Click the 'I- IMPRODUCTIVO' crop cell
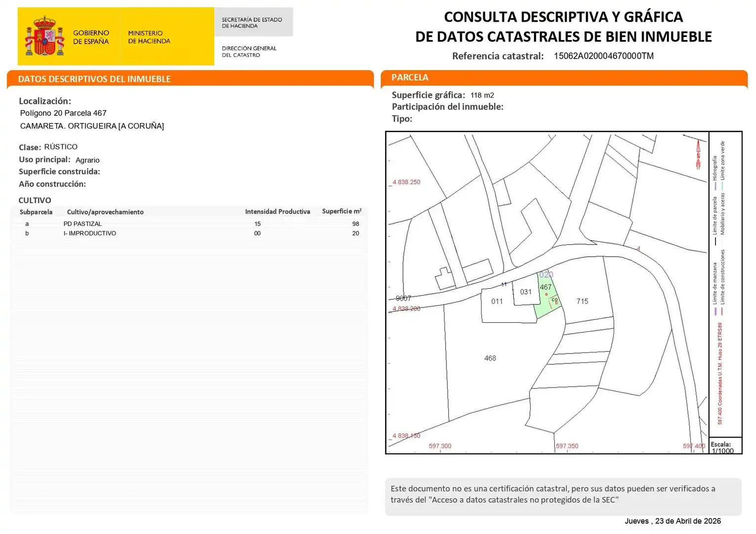756x534 pixels. [x=90, y=233]
